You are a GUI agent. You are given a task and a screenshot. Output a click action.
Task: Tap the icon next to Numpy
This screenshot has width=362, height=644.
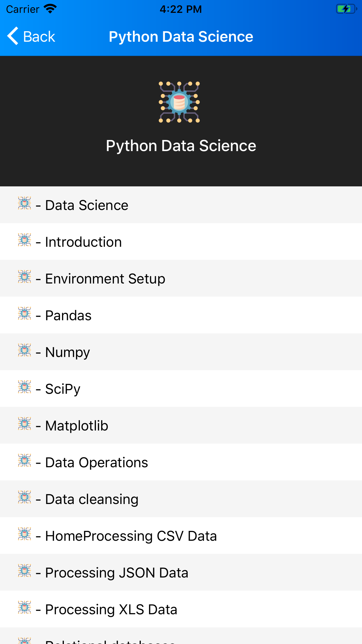point(24,350)
